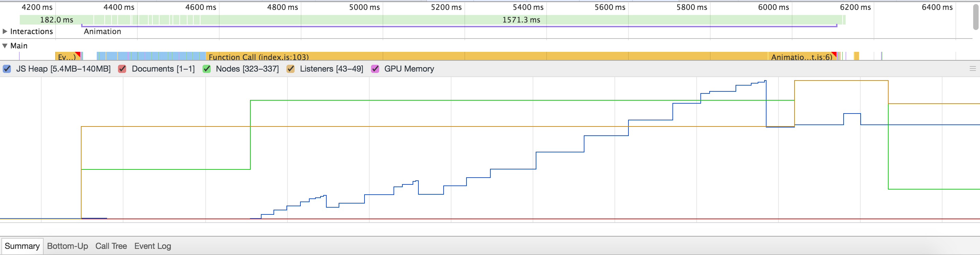Click the JS Heap [5.4MB–140MB] label
Screen dimensions: 980x255
coord(63,69)
